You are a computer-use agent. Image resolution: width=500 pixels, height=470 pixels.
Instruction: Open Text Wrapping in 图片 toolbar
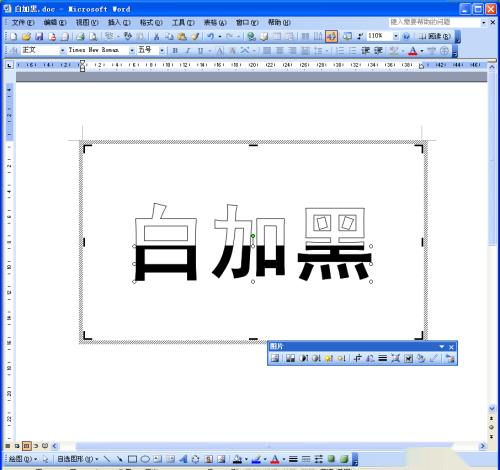click(408, 358)
